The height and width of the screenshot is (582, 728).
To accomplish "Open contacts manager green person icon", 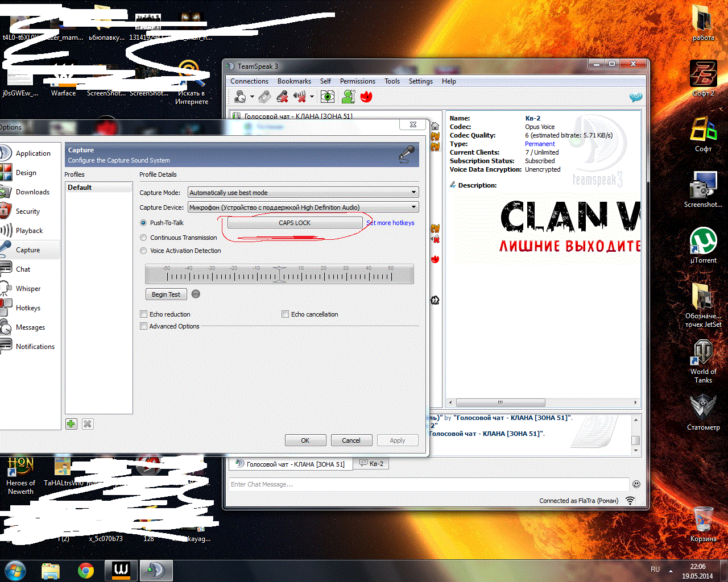I will coord(349,97).
